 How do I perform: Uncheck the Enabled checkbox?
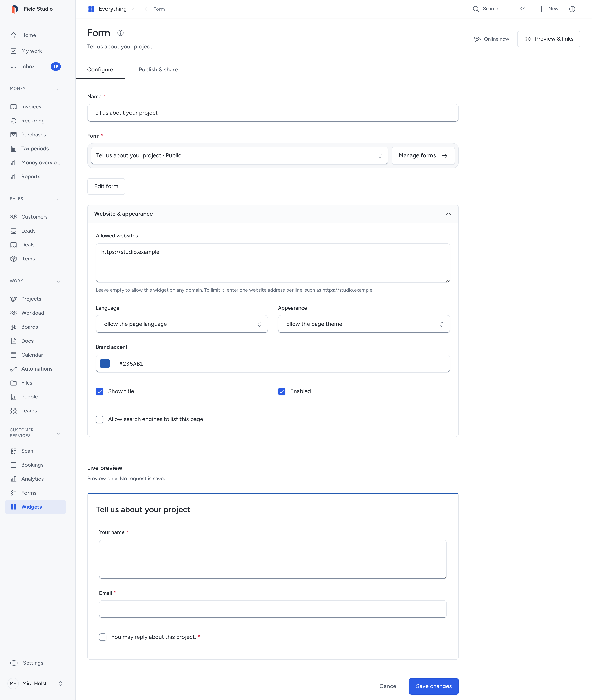[x=282, y=391]
